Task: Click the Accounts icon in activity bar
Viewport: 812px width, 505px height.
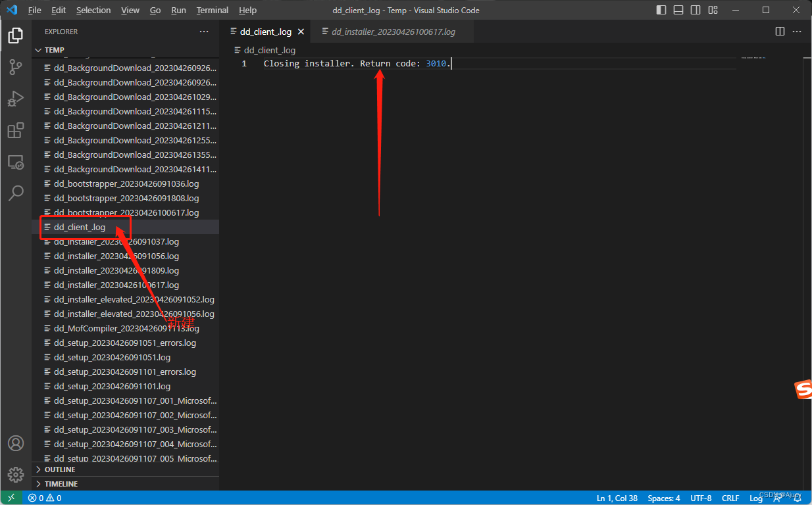Action: pyautogui.click(x=16, y=443)
